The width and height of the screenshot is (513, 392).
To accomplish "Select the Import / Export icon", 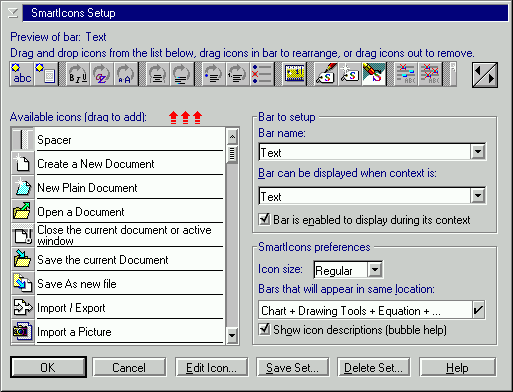I will coord(23,307).
